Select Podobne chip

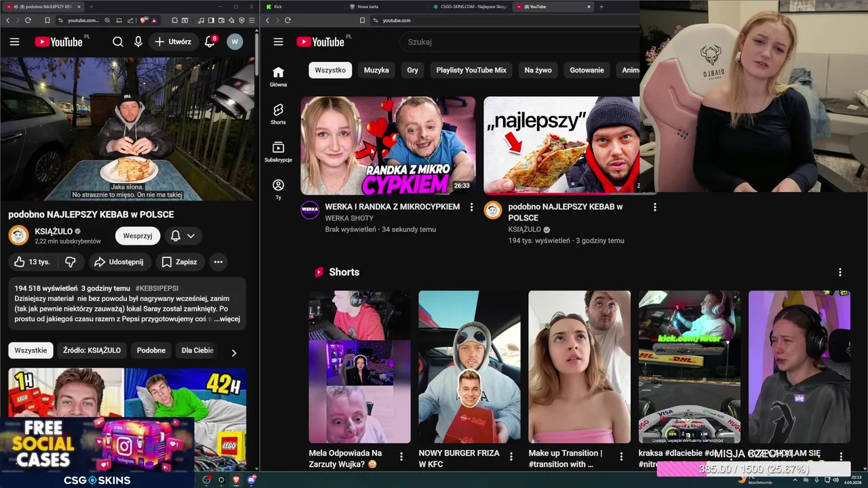(151, 350)
